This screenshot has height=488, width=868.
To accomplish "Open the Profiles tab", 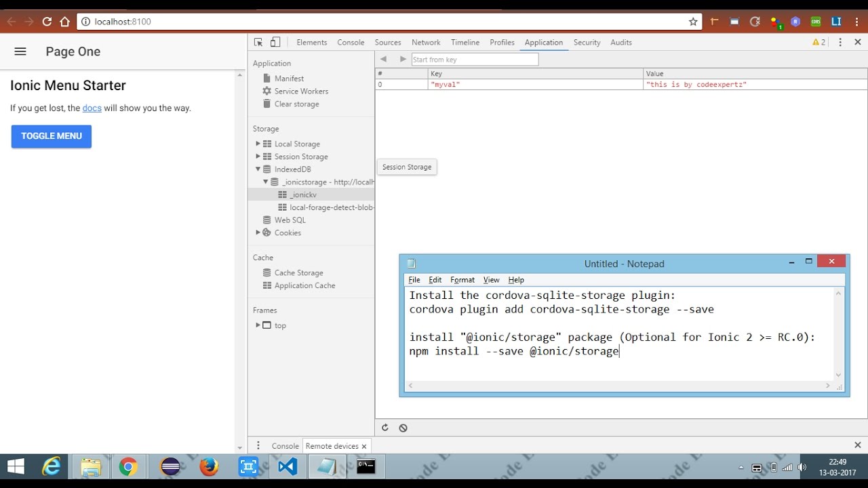I will [502, 42].
